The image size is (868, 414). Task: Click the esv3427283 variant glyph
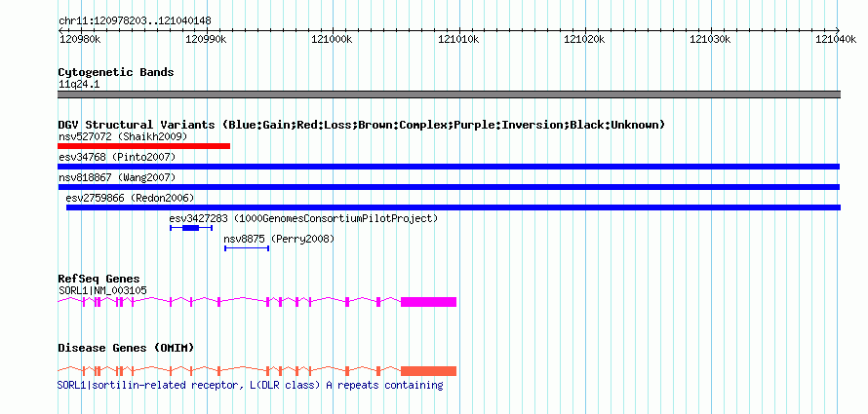[x=191, y=228]
